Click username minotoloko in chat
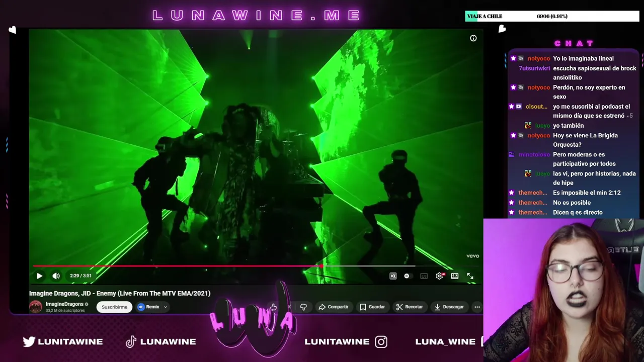The image size is (644, 362). pos(534,155)
